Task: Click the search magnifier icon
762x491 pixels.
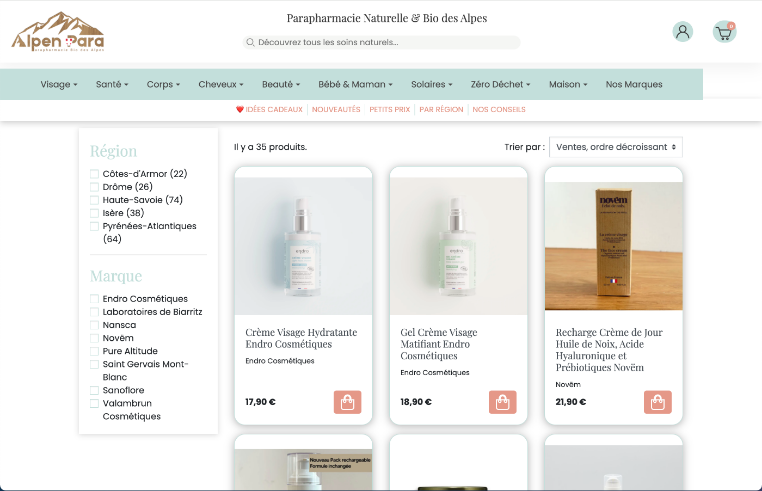Action: (x=250, y=42)
